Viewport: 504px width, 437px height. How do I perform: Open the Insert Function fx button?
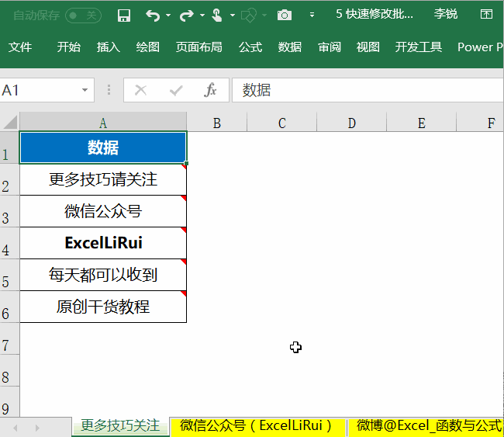211,90
